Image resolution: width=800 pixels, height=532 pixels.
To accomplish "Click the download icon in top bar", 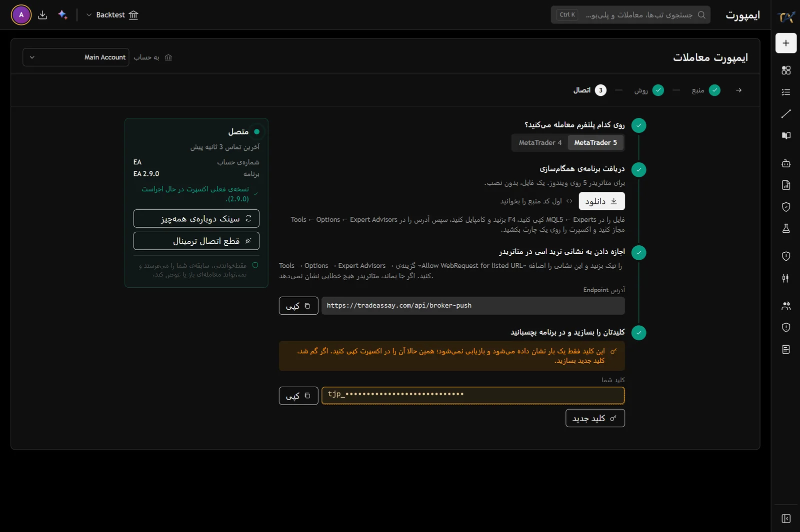I will (x=42, y=15).
